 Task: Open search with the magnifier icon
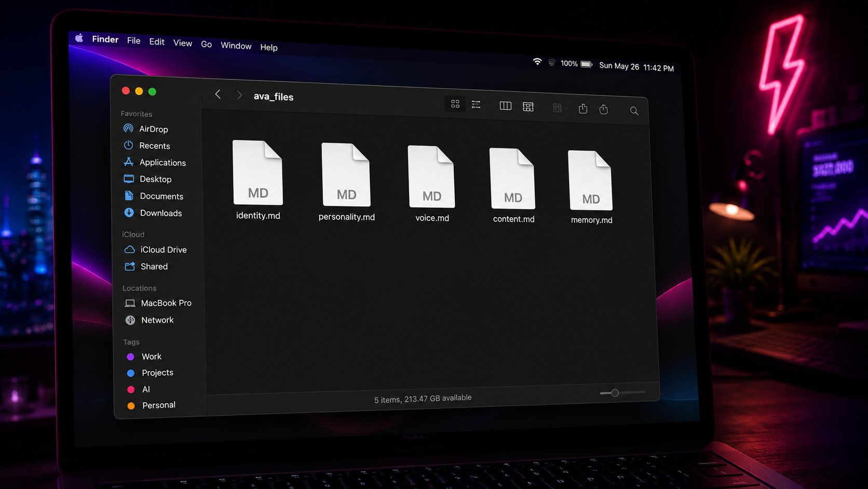click(634, 111)
